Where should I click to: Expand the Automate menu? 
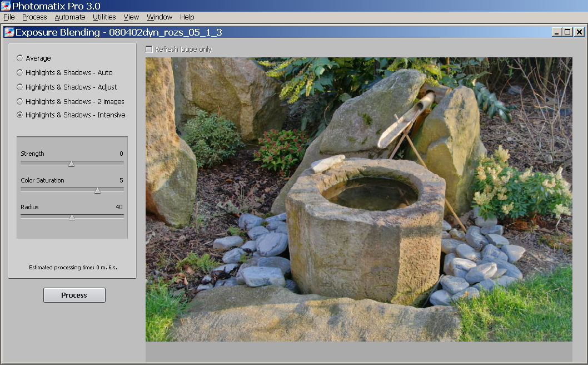click(x=70, y=17)
